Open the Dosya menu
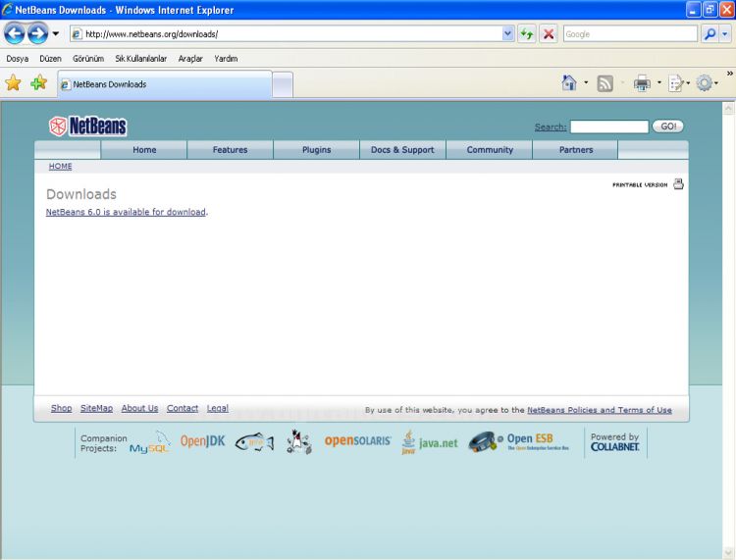Viewport: 736px width, 560px height. tap(18, 59)
